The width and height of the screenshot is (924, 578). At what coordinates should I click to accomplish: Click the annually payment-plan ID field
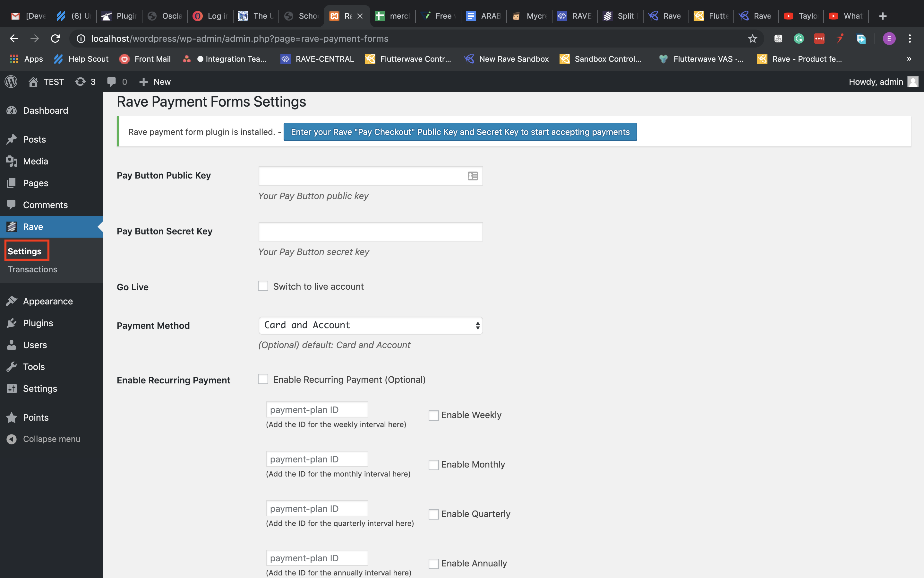coord(317,558)
